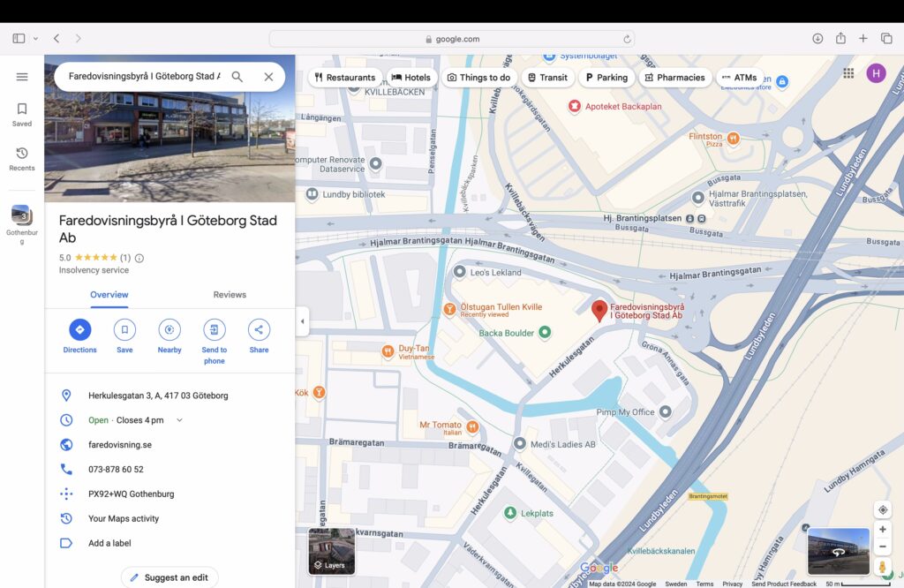The width and height of the screenshot is (904, 588).
Task: Reload page in address bar
Action: (x=627, y=39)
